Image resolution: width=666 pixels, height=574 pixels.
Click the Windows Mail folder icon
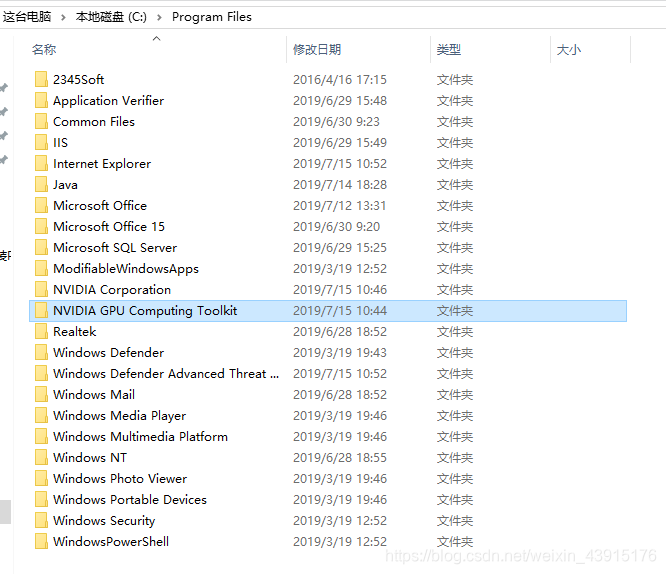[41, 394]
